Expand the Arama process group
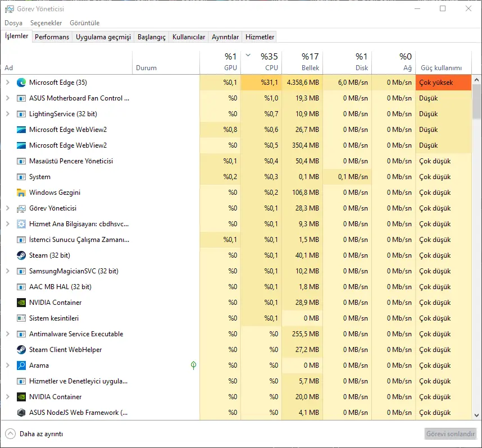Screen dimensions: 482x448 [x=8, y=365]
